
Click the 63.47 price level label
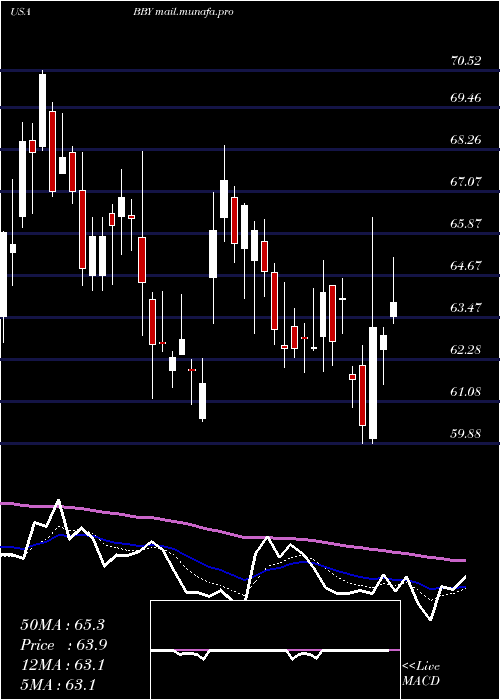466,308
